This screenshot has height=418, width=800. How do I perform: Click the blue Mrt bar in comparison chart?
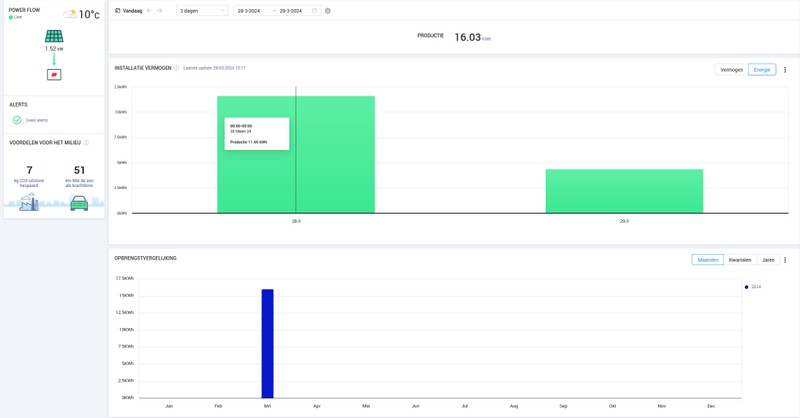267,343
